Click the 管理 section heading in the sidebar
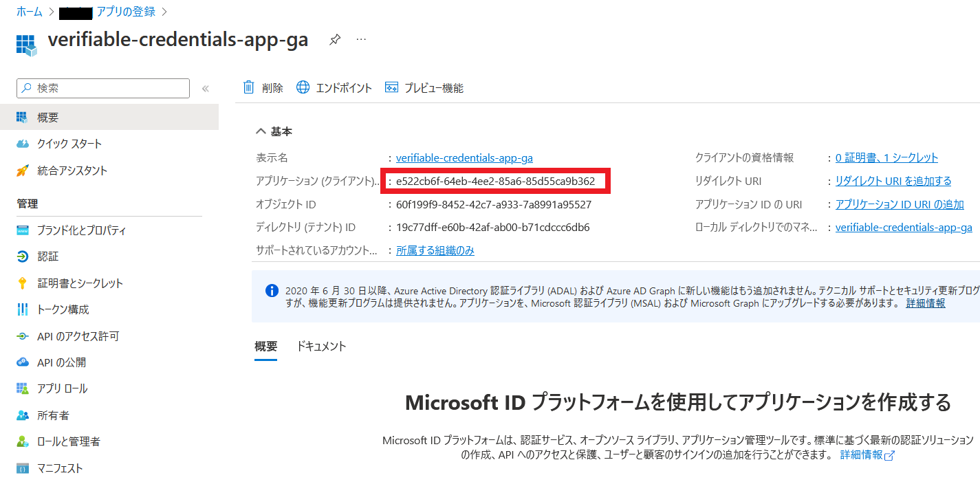980x482 pixels. pos(28,204)
